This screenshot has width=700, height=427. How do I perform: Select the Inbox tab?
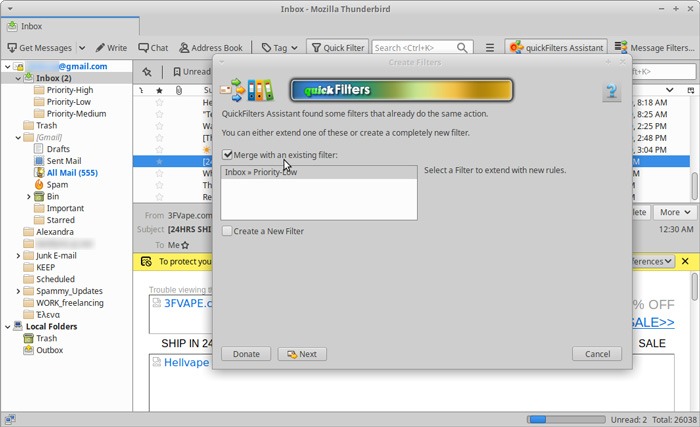70,26
